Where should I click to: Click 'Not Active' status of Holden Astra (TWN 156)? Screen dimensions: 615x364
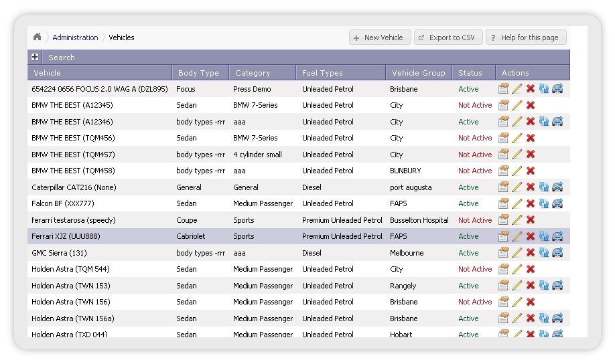[x=475, y=302]
